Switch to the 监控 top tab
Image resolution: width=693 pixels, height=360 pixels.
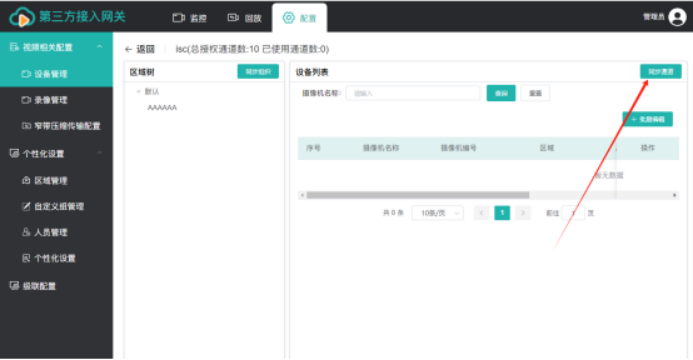[190, 18]
